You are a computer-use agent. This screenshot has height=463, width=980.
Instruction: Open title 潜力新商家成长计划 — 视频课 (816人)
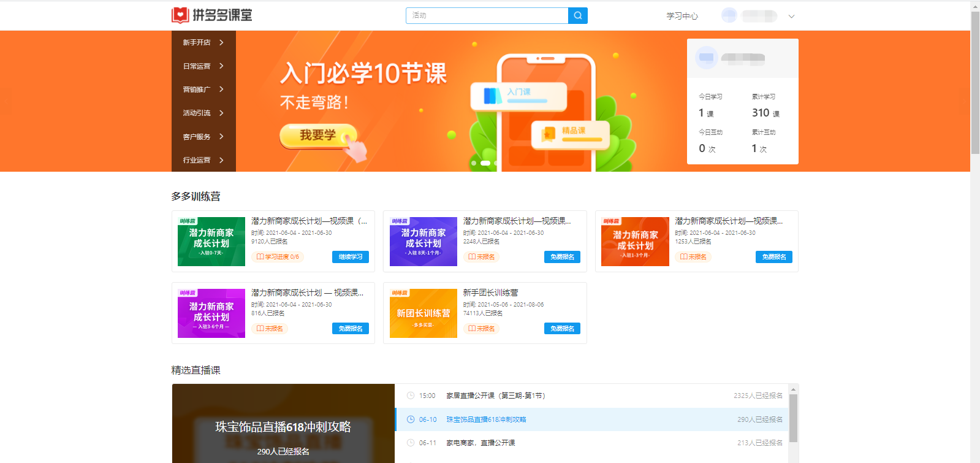tap(308, 293)
